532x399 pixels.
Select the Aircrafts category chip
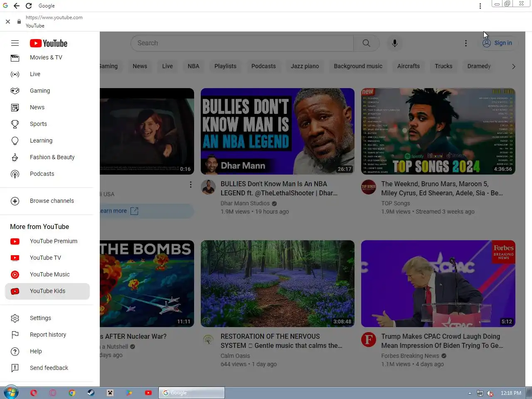tap(409, 66)
